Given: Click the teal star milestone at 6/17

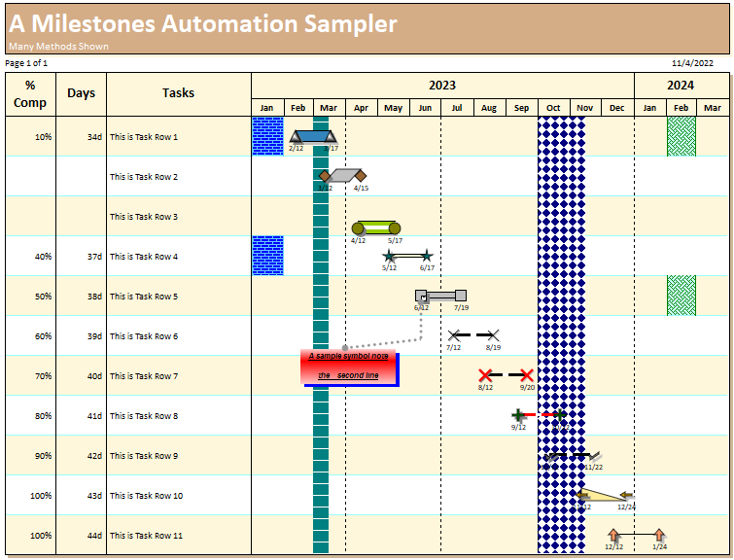Looking at the screenshot, I should [426, 256].
